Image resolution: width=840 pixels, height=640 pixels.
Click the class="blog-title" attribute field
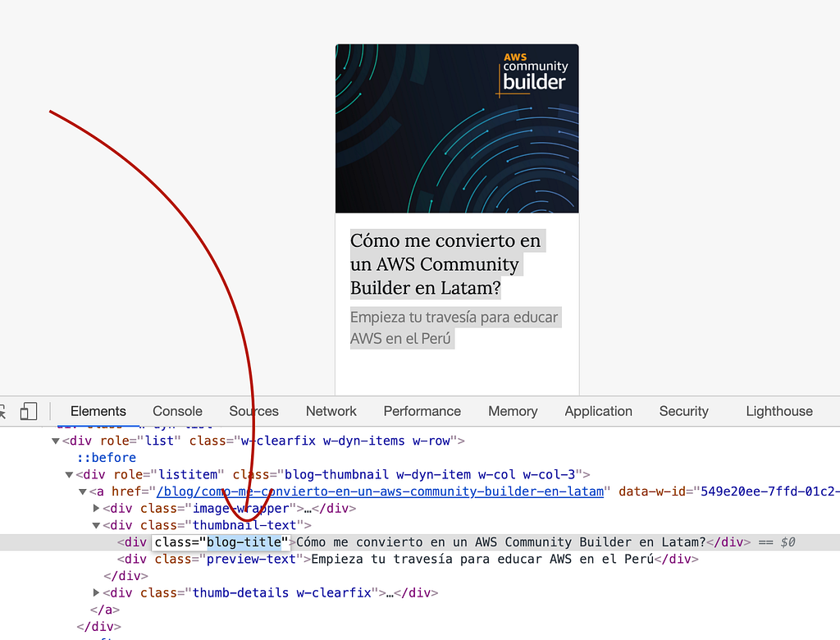click(221, 542)
